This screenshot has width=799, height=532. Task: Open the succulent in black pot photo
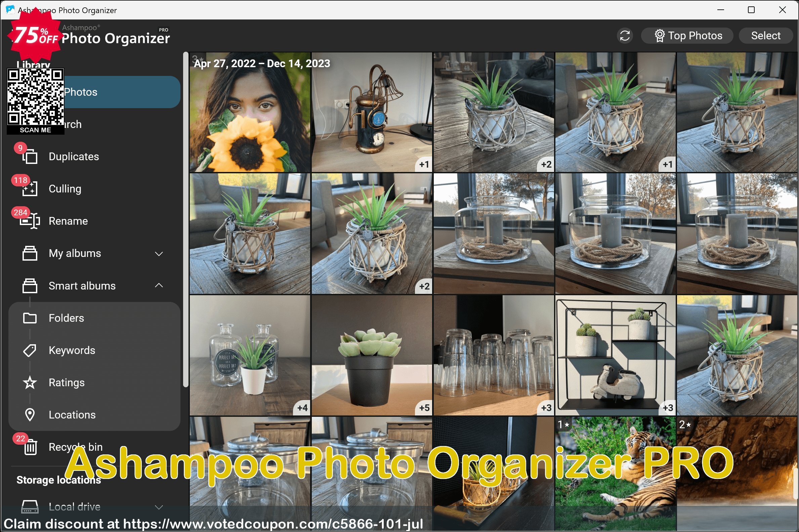pyautogui.click(x=372, y=355)
